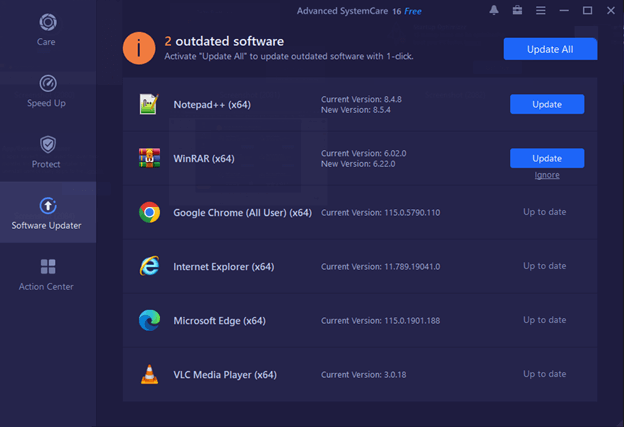624x427 pixels.
Task: Update Notepad++ to the new version
Action: click(x=546, y=105)
